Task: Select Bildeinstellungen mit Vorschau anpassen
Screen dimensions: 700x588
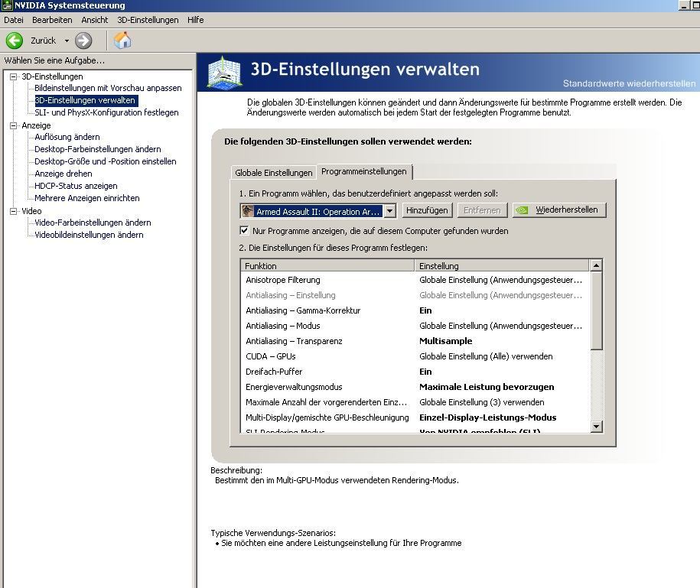Action: (108, 88)
